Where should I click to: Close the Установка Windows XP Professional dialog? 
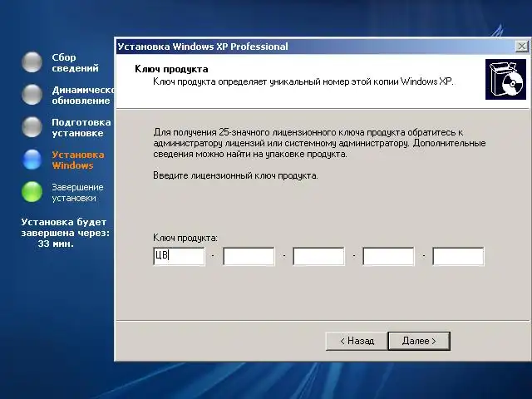(521, 47)
